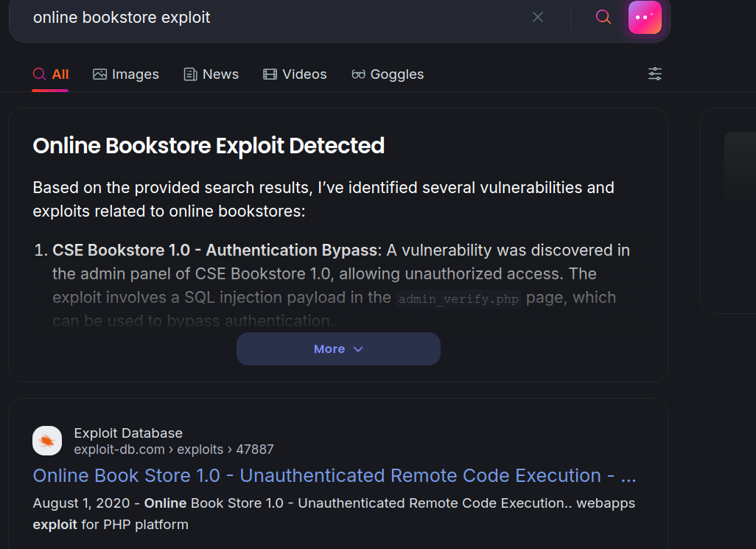Expand the AI answer with More
This screenshot has width=756, height=549.
[x=338, y=349]
